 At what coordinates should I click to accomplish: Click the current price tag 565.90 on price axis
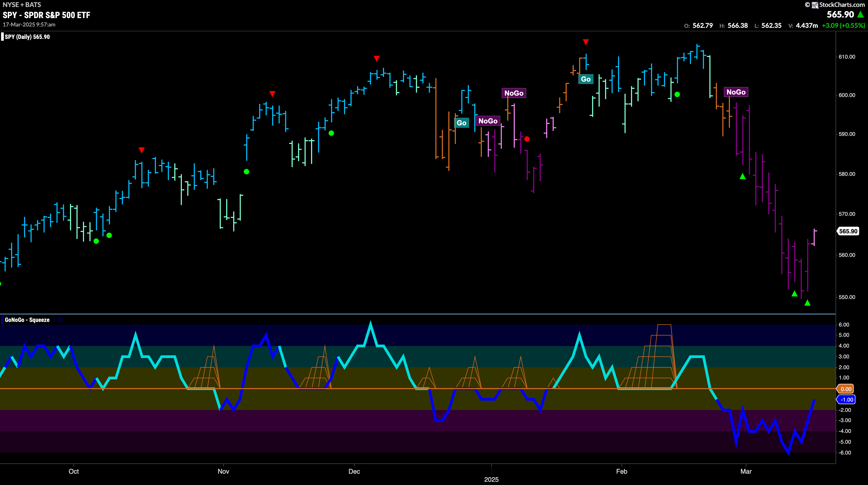tap(848, 231)
